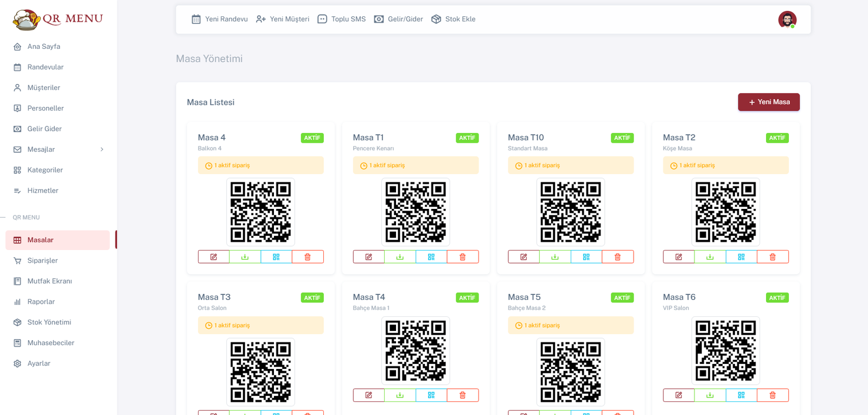Click Yeni Randevu in top bar
Image resolution: width=868 pixels, height=415 pixels.
(x=220, y=19)
